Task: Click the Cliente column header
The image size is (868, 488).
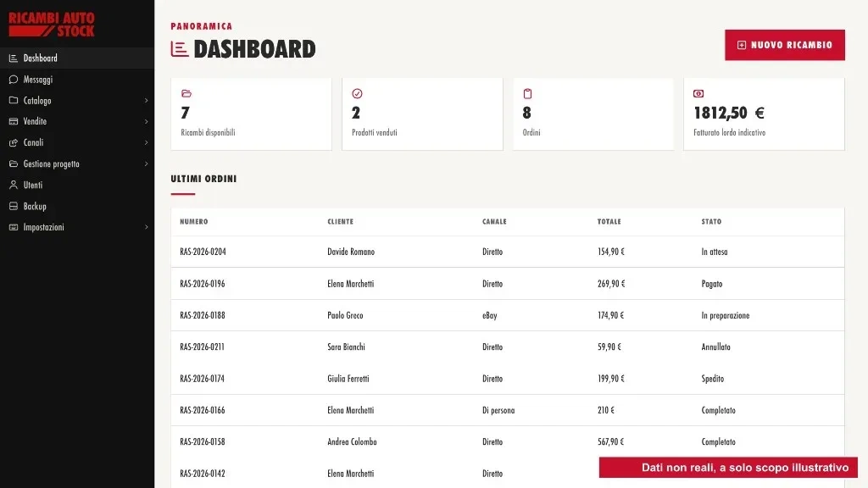Action: point(341,221)
